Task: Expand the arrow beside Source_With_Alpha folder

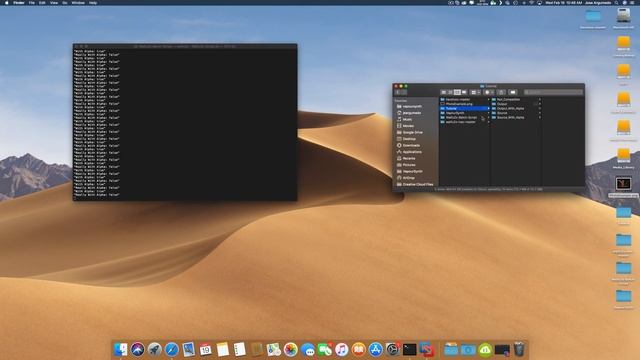Action: pyautogui.click(x=540, y=117)
